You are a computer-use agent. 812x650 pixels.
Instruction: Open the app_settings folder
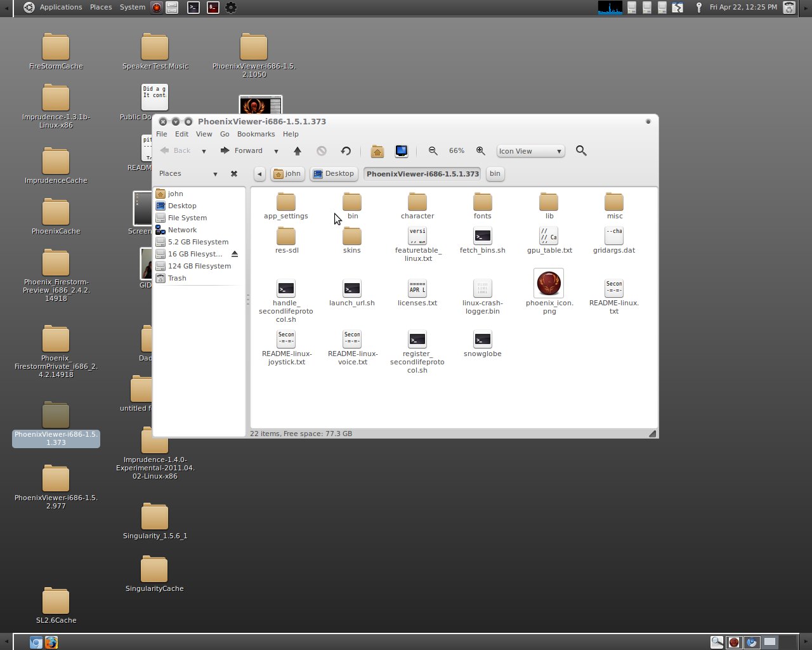(286, 206)
